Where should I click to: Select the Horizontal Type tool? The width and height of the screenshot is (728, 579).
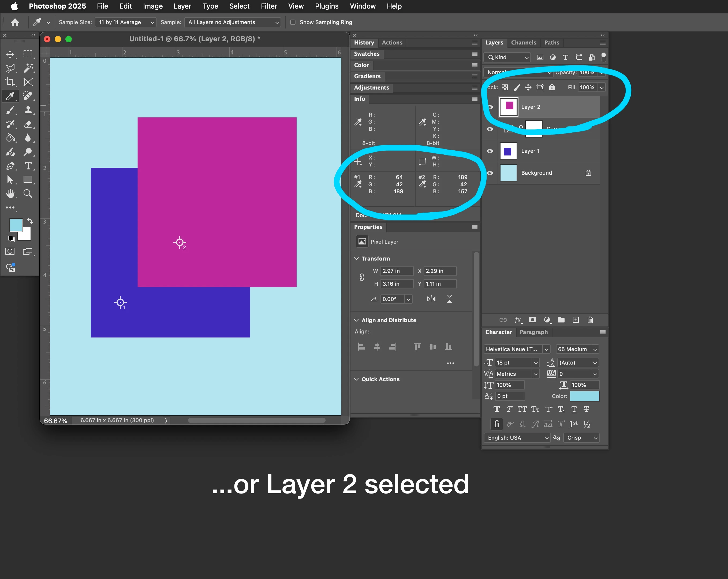coord(28,166)
